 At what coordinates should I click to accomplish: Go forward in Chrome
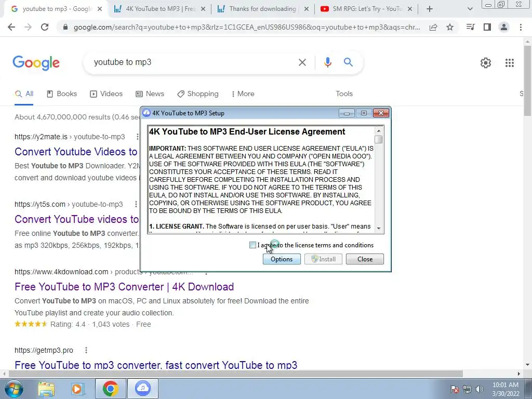pyautogui.click(x=28, y=27)
